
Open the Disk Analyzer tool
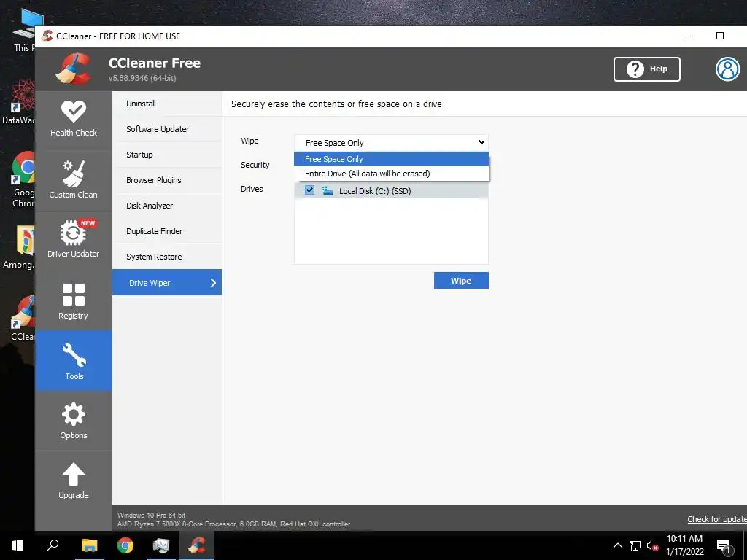click(x=167, y=206)
